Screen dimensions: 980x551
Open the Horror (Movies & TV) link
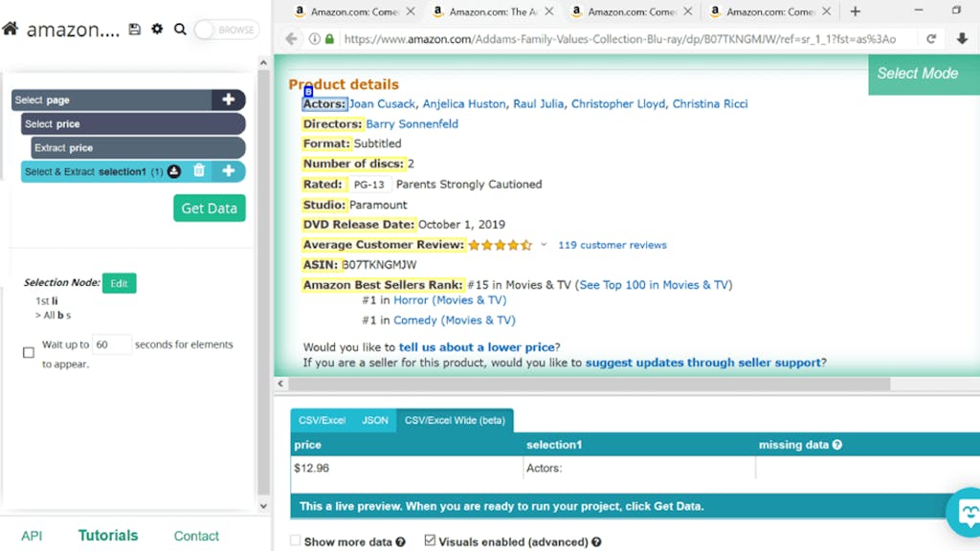click(x=450, y=299)
